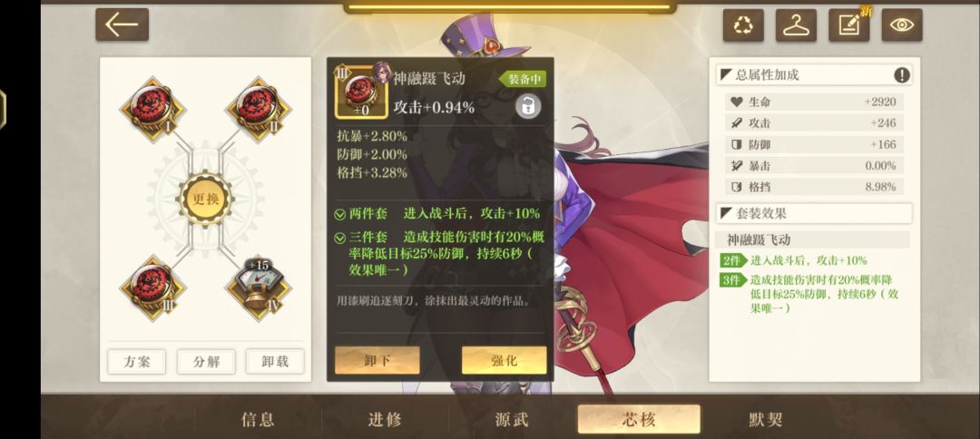Click the 强化 enhance button
The width and height of the screenshot is (980, 439).
[504, 360]
